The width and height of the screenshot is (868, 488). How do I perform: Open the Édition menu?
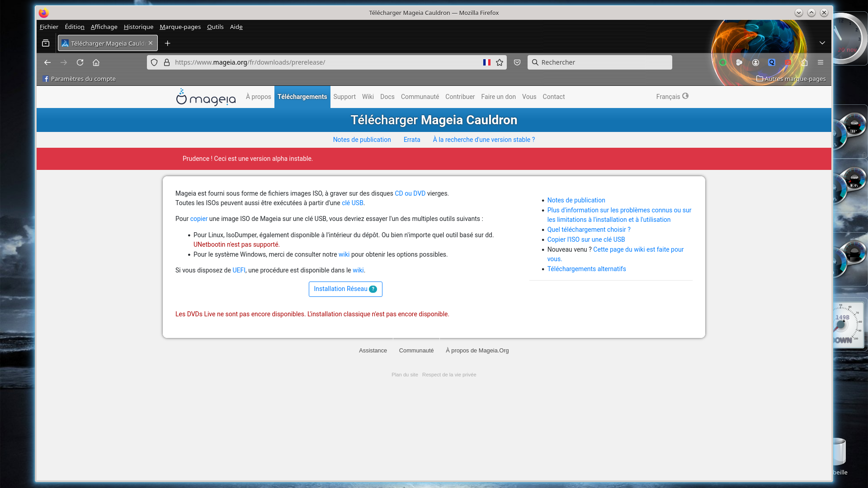click(x=75, y=27)
